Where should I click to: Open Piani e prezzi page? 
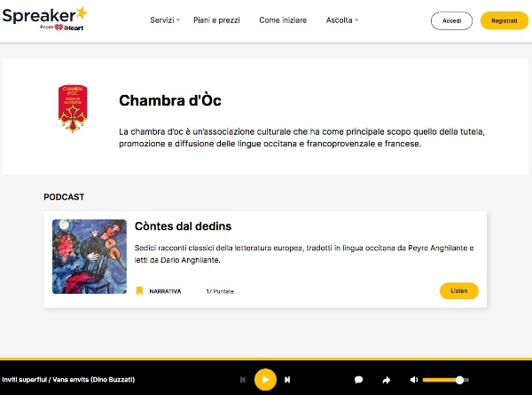(216, 20)
